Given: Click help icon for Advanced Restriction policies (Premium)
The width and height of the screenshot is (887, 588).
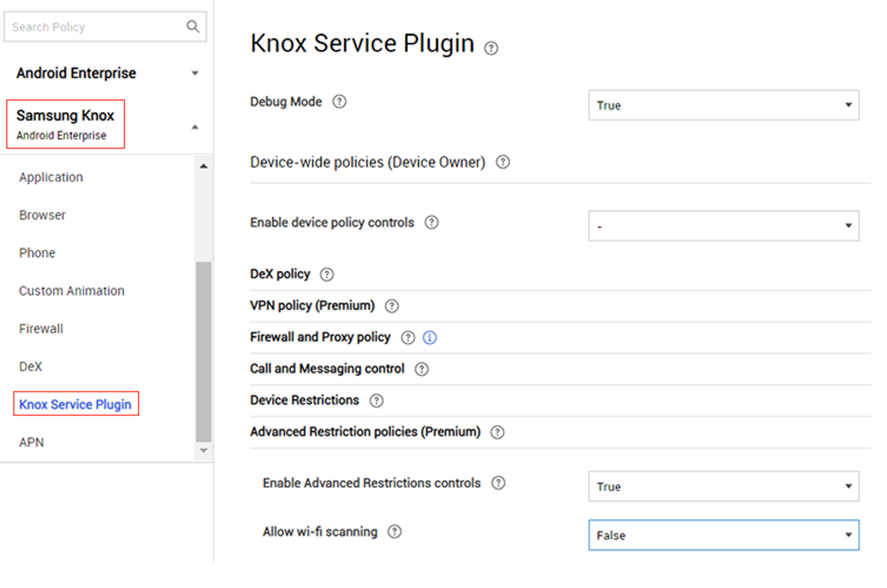Looking at the screenshot, I should 497,432.
